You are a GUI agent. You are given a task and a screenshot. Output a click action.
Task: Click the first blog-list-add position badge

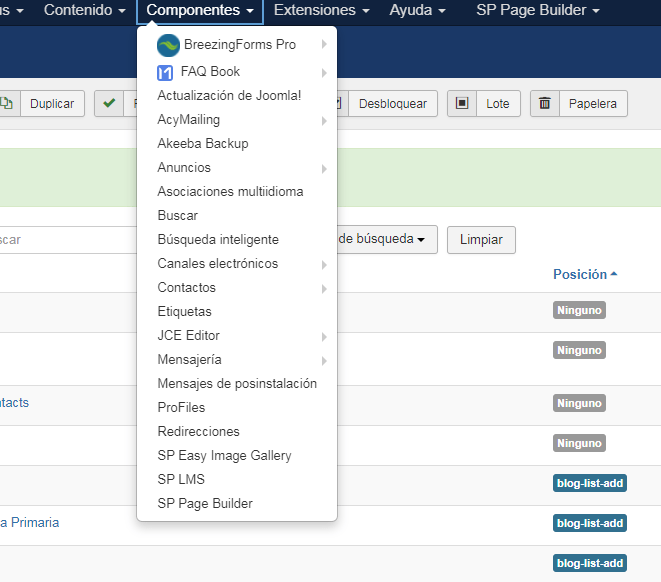point(590,483)
